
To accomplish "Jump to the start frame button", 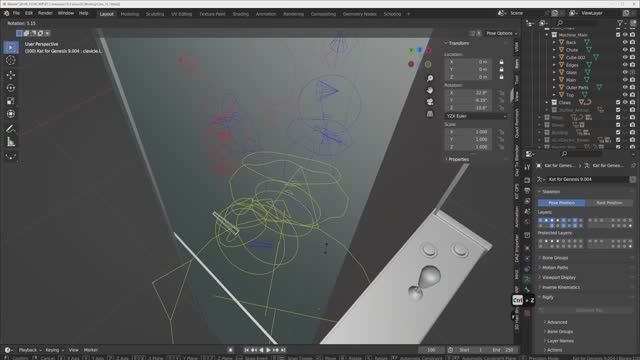I will (247, 350).
